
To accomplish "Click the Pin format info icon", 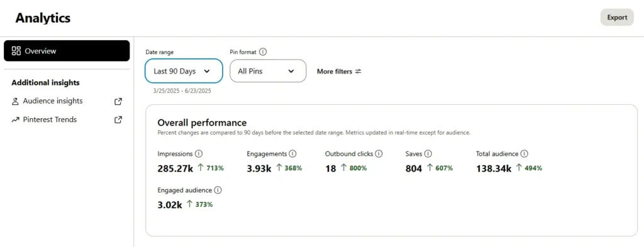I will [264, 52].
